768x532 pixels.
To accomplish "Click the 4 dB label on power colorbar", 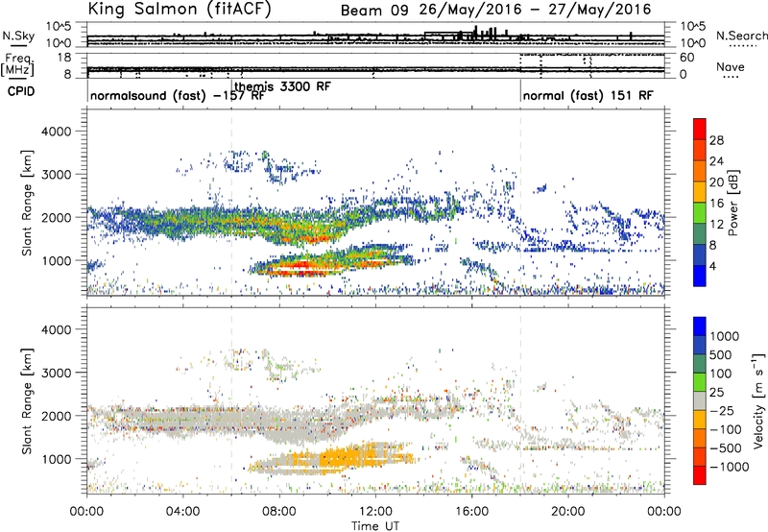I will (713, 266).
